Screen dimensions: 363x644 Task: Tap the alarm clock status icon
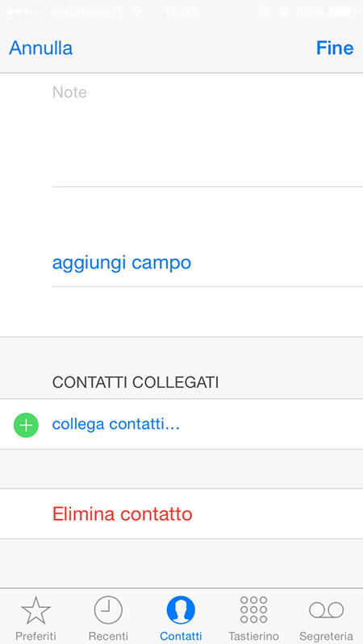click(284, 12)
